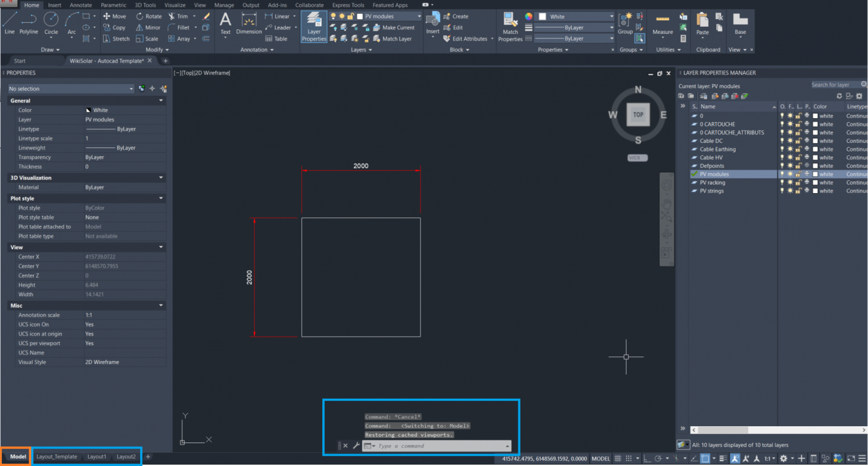
Task: Switch to the Annotate ribbon tab
Action: (80, 5)
